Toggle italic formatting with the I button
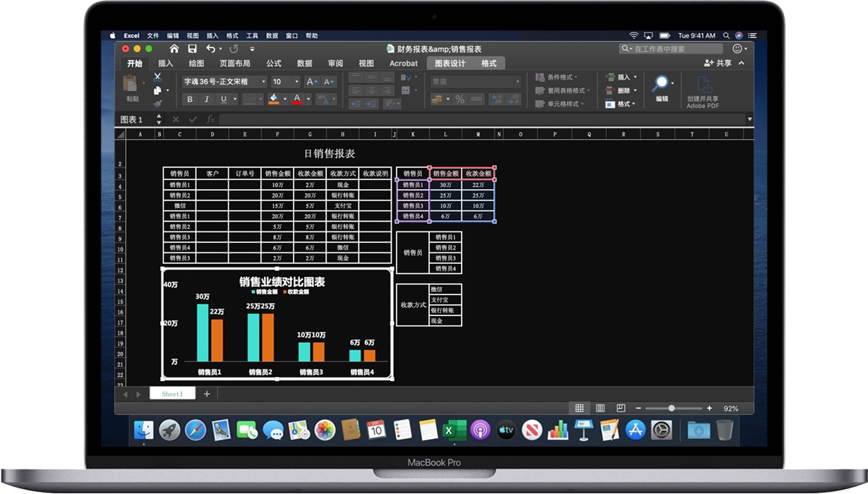 pos(207,99)
